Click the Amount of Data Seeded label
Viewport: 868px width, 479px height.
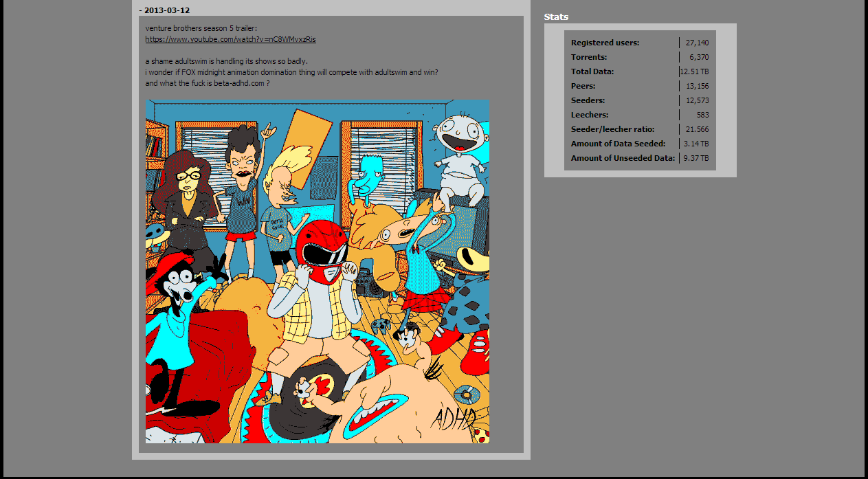(x=618, y=144)
